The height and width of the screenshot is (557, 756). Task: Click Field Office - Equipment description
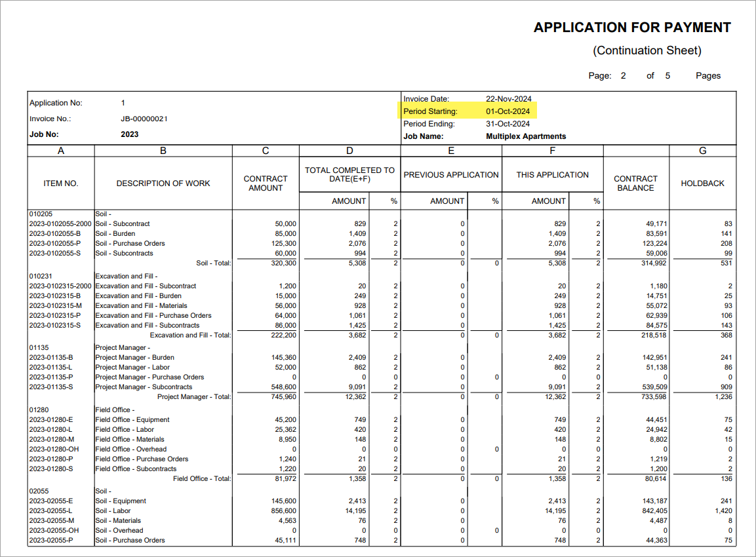(132, 419)
